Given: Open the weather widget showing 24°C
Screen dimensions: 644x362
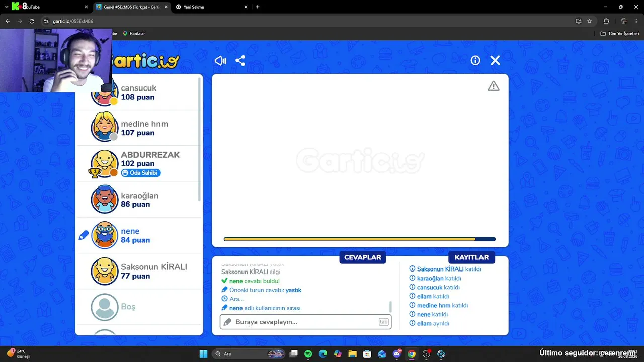Looking at the screenshot, I should [x=19, y=353].
